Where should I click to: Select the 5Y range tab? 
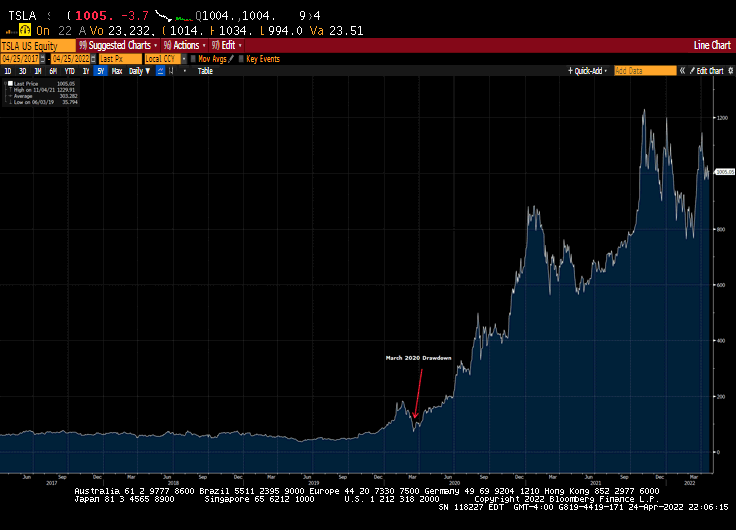coord(100,71)
